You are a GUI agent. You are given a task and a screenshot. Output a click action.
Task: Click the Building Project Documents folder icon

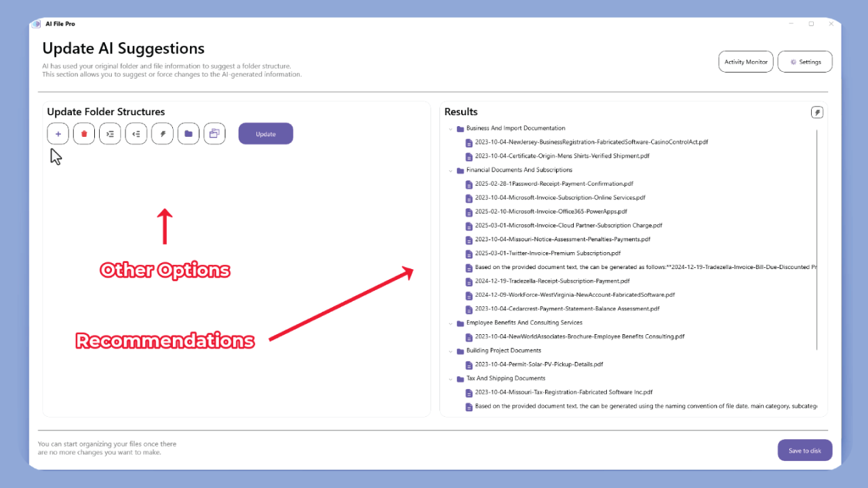[460, 351]
